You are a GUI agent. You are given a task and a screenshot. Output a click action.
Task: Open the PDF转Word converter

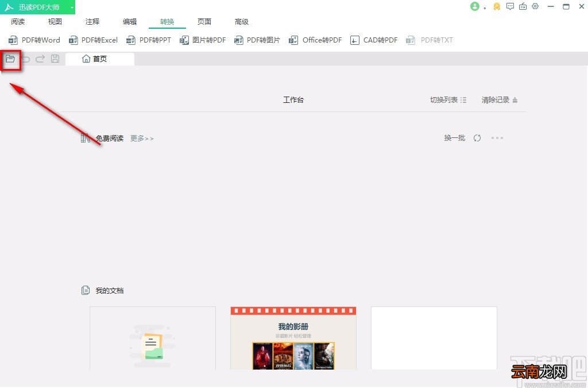pos(34,40)
